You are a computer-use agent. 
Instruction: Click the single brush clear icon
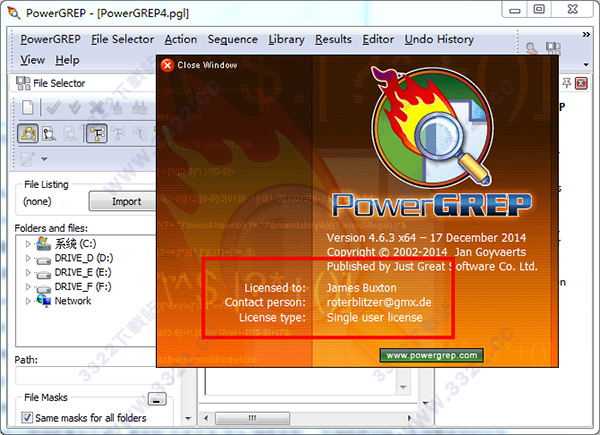tap(117, 108)
